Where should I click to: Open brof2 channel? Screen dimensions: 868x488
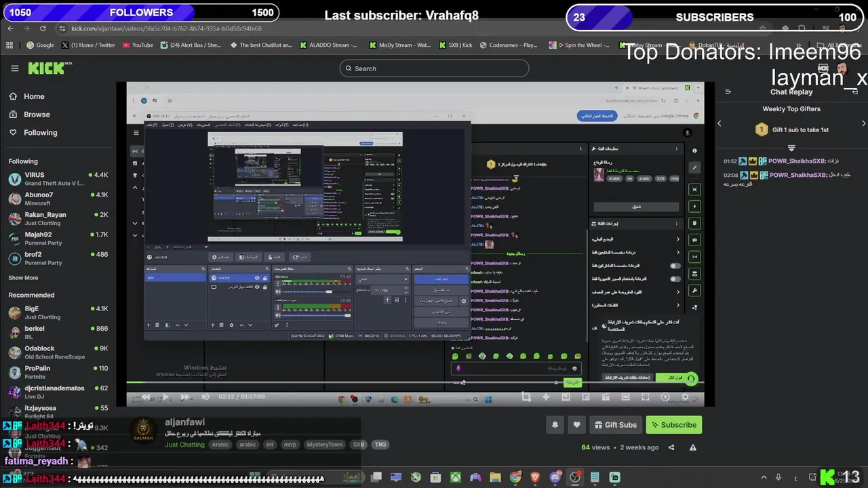coord(60,258)
